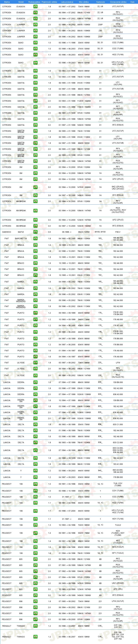Click the Rodzaj paliwa column header
This screenshot has height=644, width=138.
[x=34, y=2]
